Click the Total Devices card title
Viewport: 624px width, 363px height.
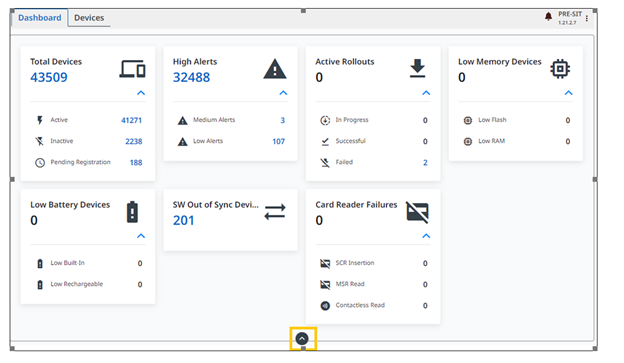[56, 62]
